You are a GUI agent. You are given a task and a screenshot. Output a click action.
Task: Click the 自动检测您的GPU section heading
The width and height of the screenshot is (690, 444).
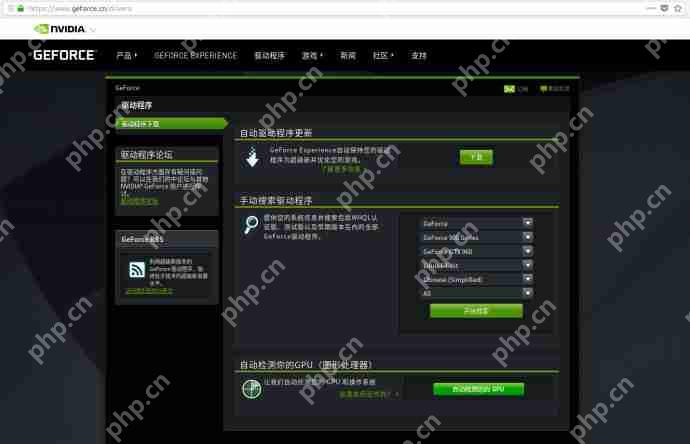point(306,365)
